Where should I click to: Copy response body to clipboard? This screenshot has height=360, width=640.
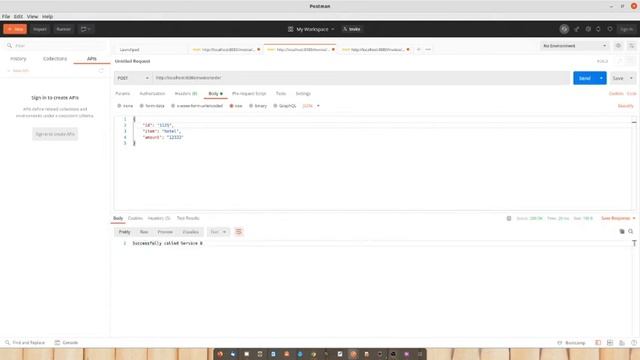[x=622, y=231]
